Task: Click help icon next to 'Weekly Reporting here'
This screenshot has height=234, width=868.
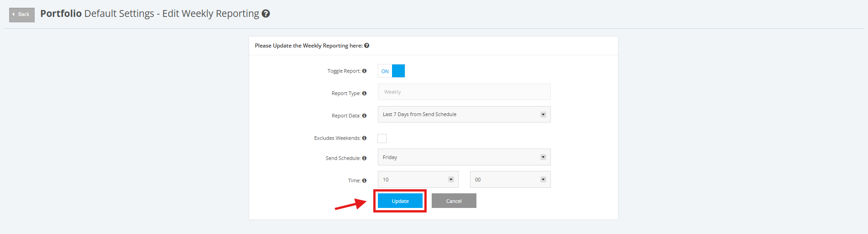Action: point(366,46)
